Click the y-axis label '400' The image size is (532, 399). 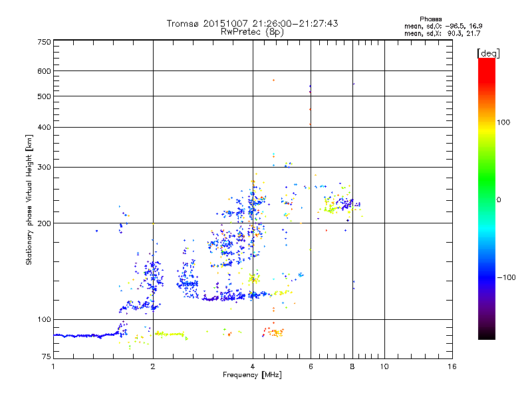tap(44, 127)
